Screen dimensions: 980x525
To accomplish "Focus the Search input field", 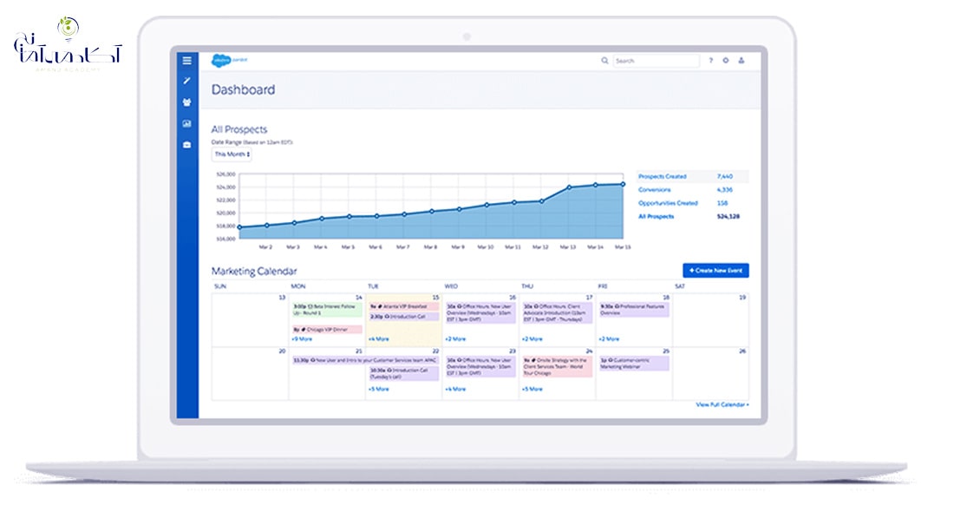I will pos(656,61).
